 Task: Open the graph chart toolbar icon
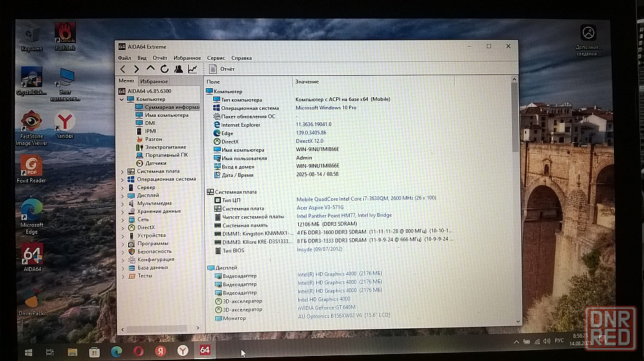[x=193, y=69]
